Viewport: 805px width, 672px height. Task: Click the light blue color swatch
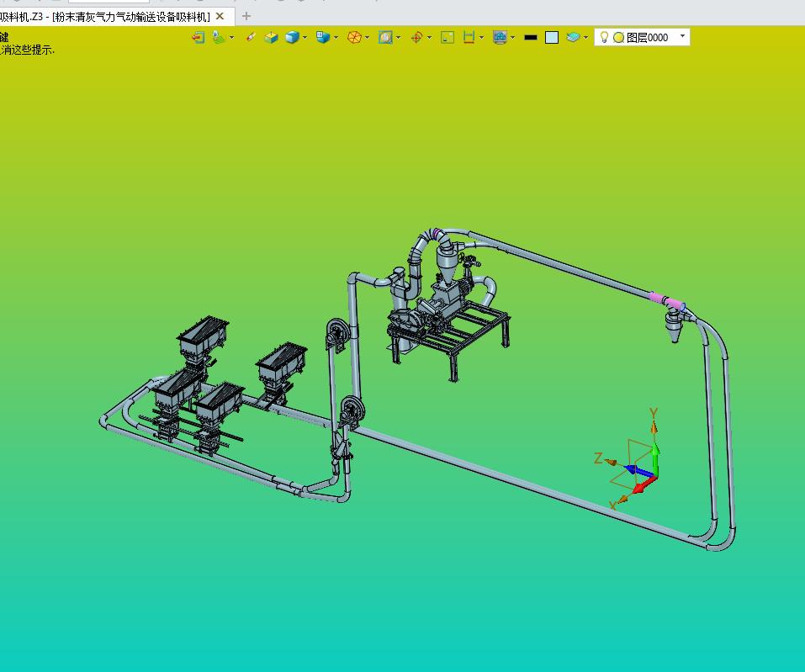click(552, 37)
